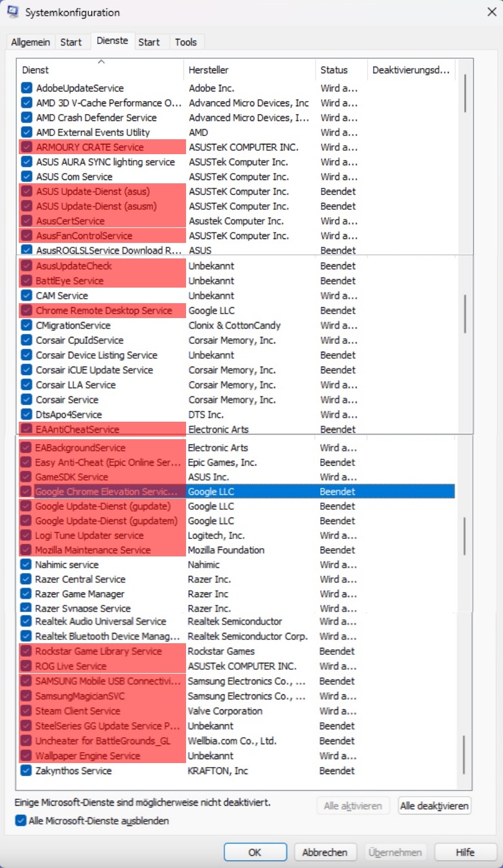Image resolution: width=503 pixels, height=868 pixels.
Task: Uncheck CAM Service checkbox
Action: [27, 295]
